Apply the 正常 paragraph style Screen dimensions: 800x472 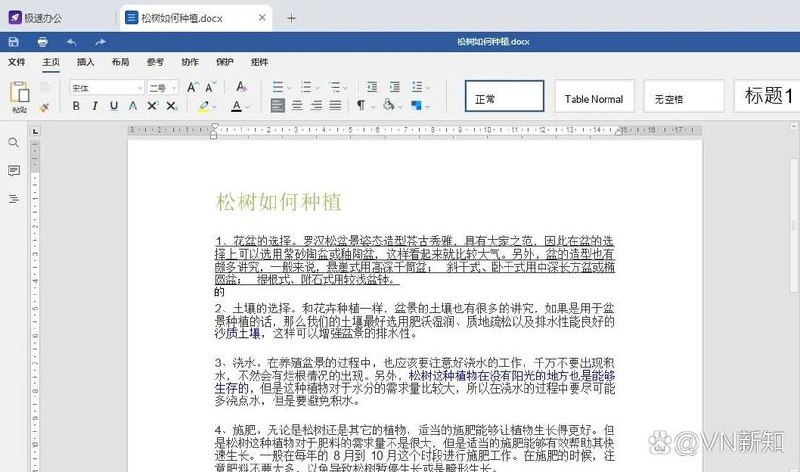pos(505,96)
